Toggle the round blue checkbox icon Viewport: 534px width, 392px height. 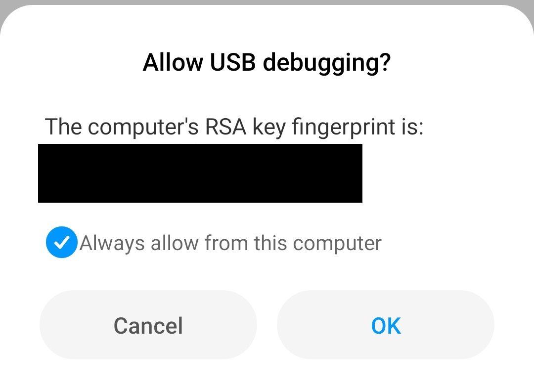(62, 242)
